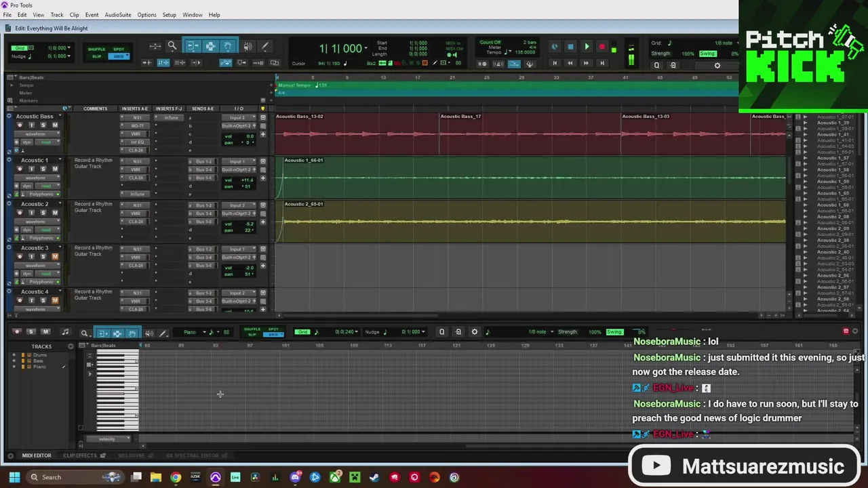Click the Online sync clock button
Image resolution: width=868 pixels, height=488 pixels.
tap(554, 47)
